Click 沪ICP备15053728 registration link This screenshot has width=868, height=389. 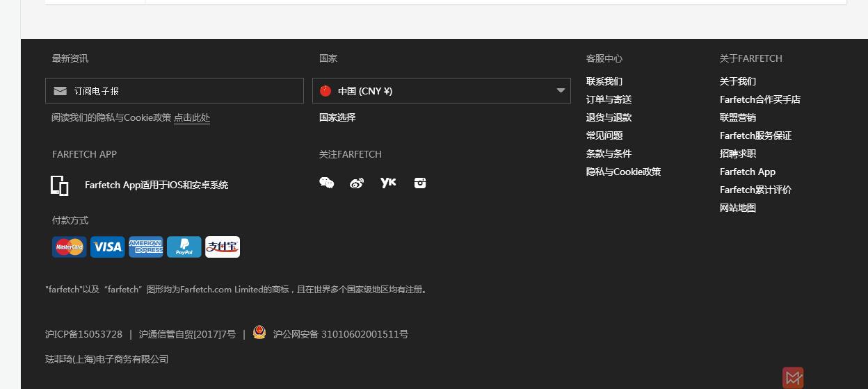click(84, 334)
